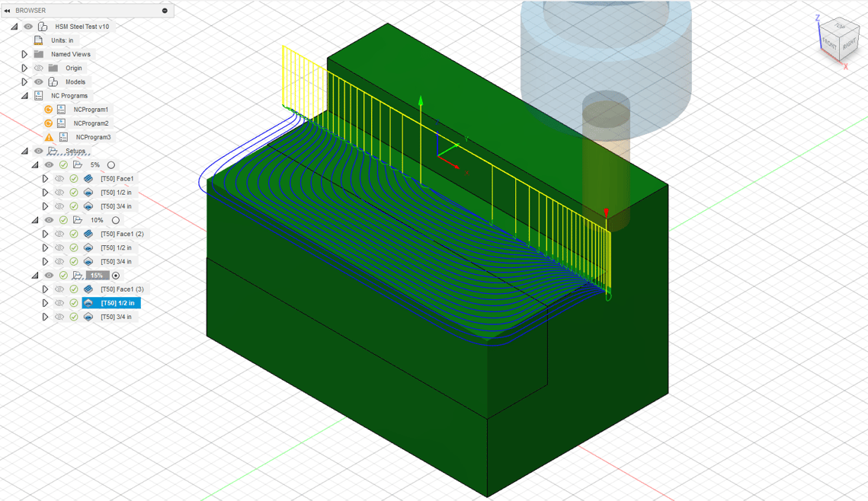Click the Named Views folder icon
The image size is (868, 501).
point(39,54)
